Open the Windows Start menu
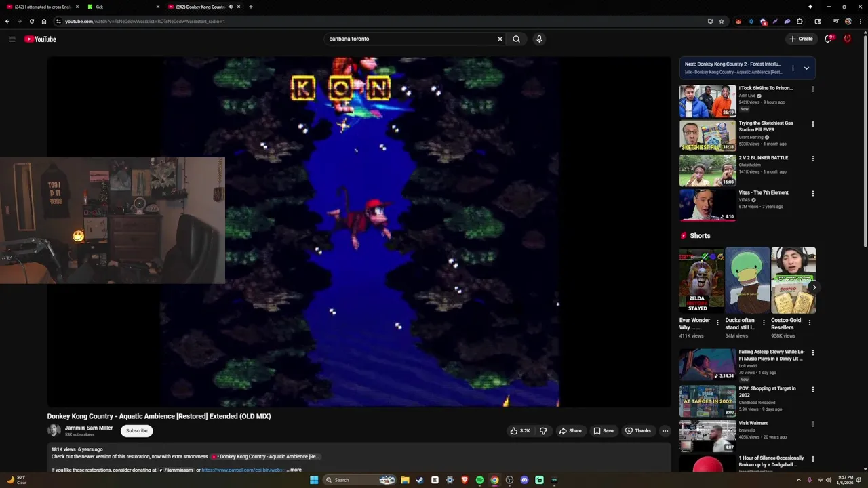This screenshot has width=868, height=488. coord(313,480)
